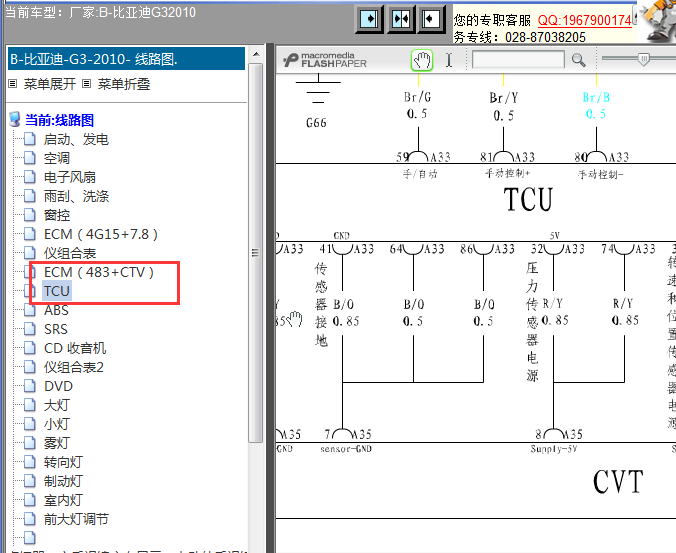Open the 雨刮、洗涤 diagram
The height and width of the screenshot is (553, 676).
(x=76, y=196)
